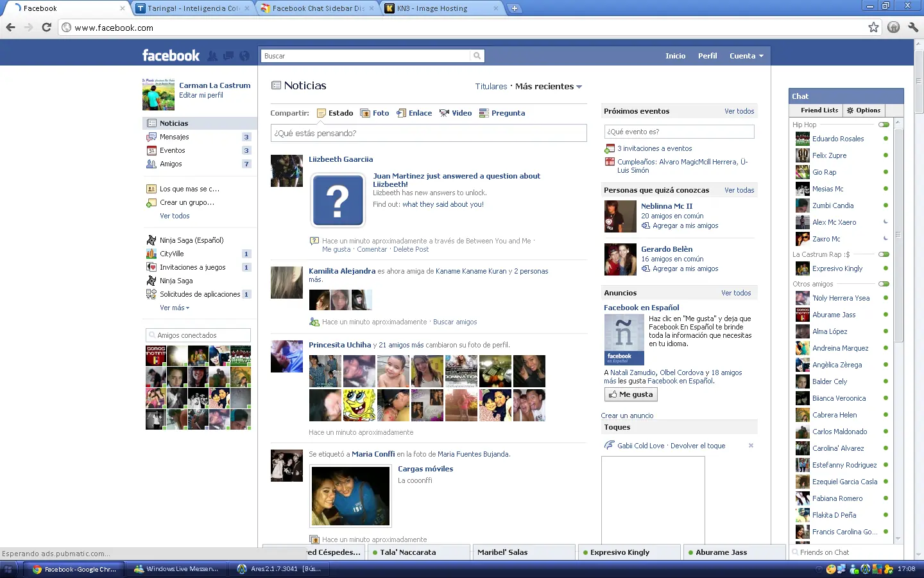The height and width of the screenshot is (578, 924).
Task: Click Me gusta button for Facebook en Español
Action: 631,394
